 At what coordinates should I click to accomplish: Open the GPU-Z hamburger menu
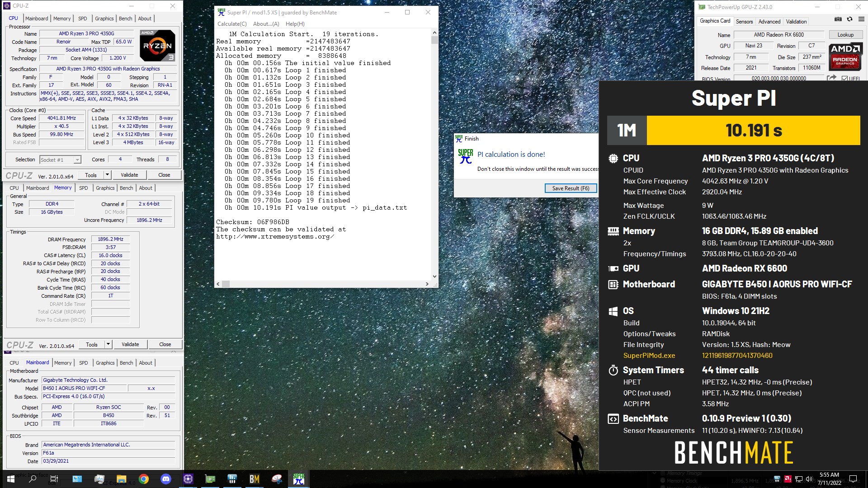coord(861,19)
